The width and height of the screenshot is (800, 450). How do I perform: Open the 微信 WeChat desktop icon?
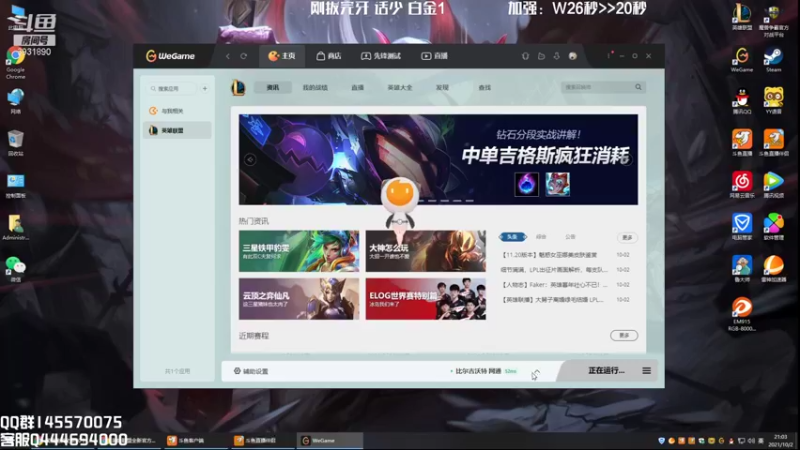pos(15,269)
